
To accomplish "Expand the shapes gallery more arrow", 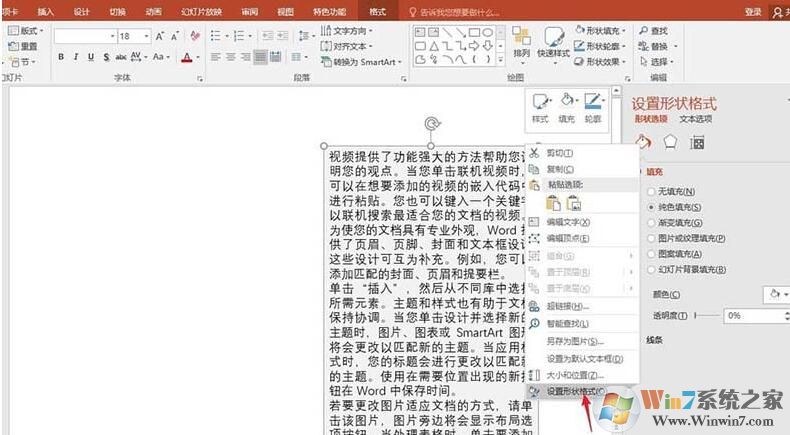I will coord(500,60).
